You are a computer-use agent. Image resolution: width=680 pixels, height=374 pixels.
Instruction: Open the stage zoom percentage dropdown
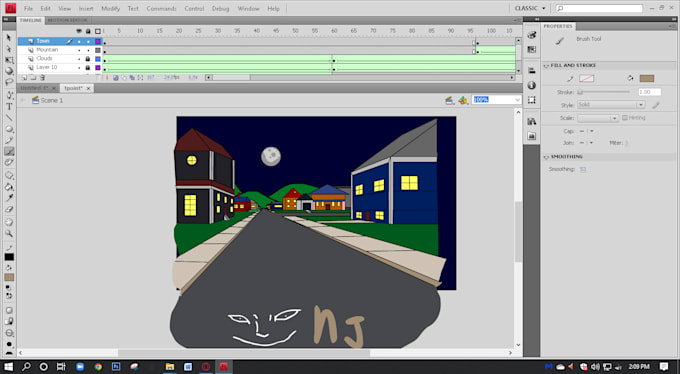[x=517, y=100]
